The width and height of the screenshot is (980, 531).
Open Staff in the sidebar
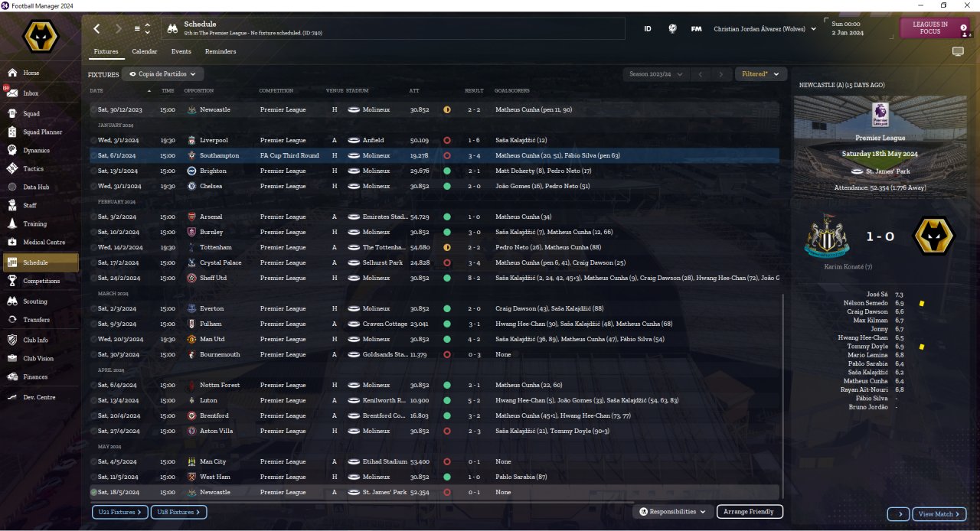(x=41, y=205)
